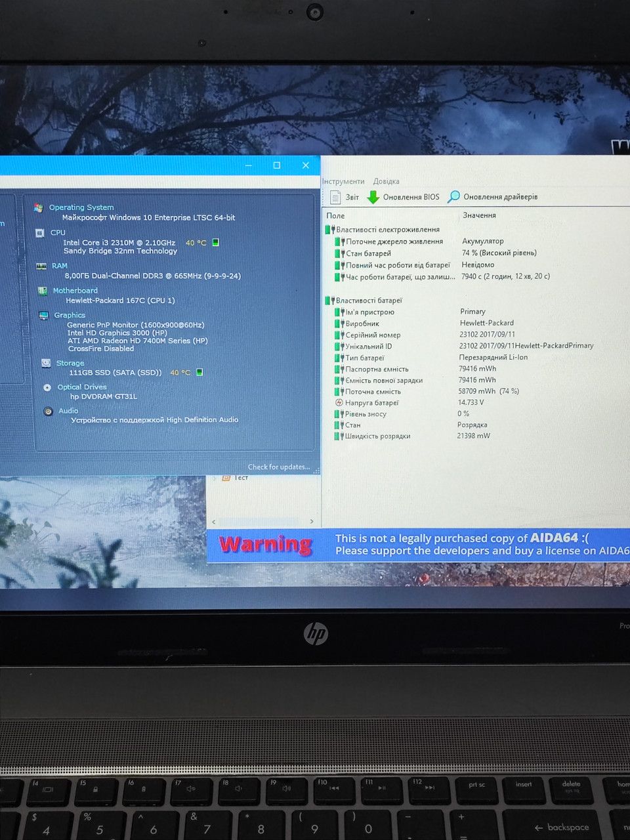This screenshot has width=630, height=840.
Task: Select Властивості батареї group row
Action: coord(364,301)
